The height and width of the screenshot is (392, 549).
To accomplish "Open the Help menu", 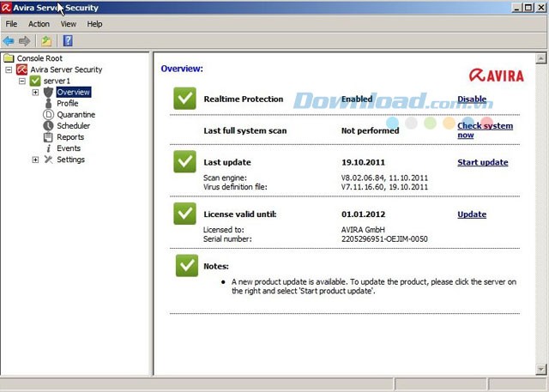I will 94,24.
